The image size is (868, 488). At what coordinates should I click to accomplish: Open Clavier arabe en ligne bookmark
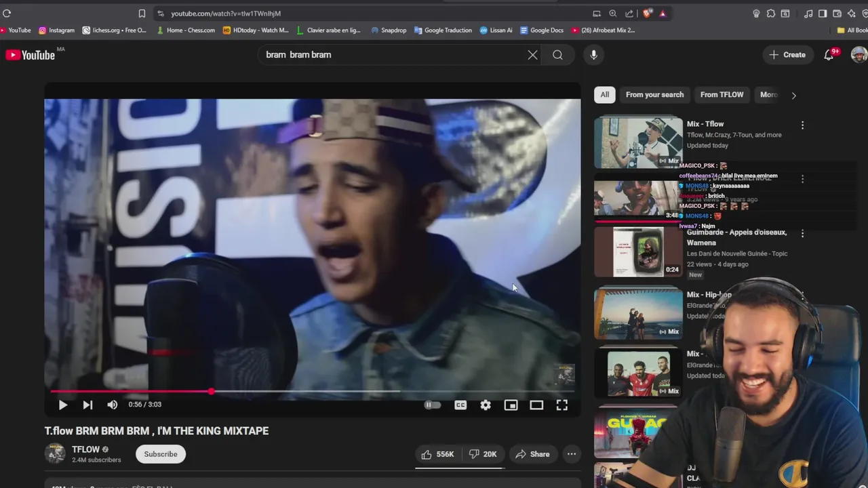329,30
